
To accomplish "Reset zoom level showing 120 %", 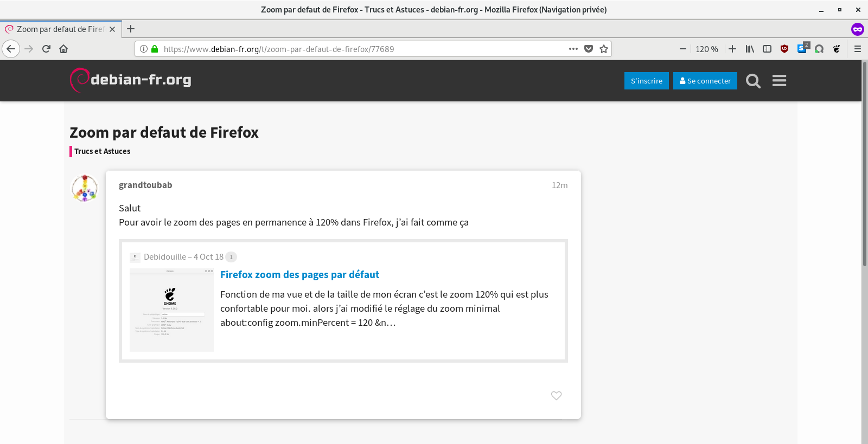I will tap(707, 49).
